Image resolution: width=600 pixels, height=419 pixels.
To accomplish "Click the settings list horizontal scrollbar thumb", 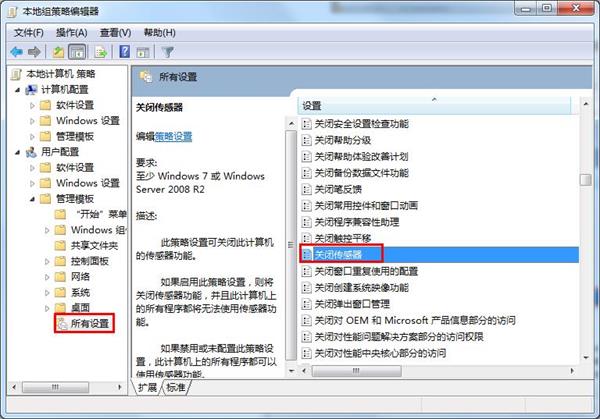I will [x=356, y=371].
